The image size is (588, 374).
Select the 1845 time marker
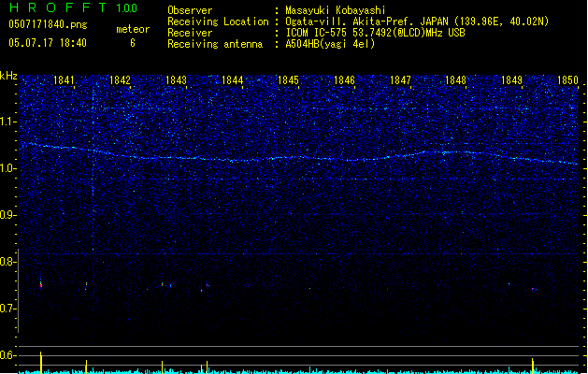[288, 80]
